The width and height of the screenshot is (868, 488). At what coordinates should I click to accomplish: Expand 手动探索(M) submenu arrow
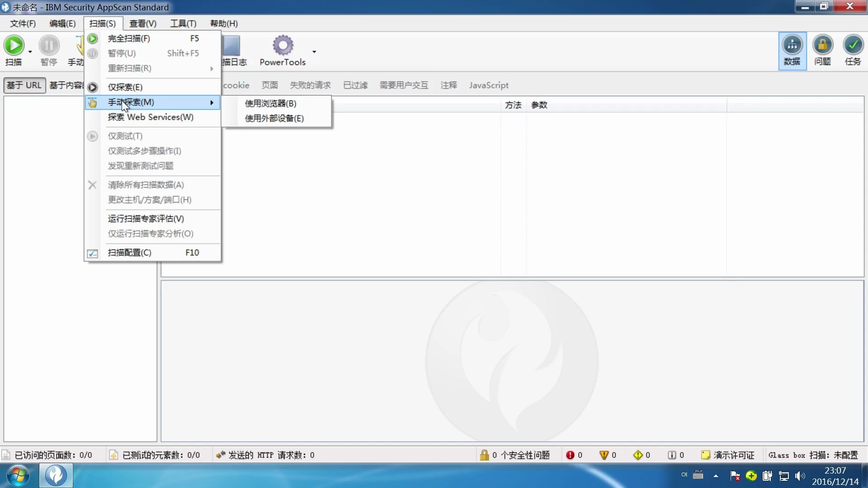(212, 103)
